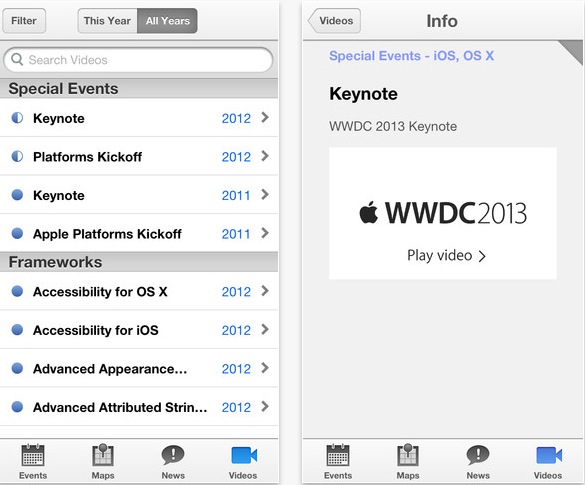Click the Videos camera icon, Info screen
Viewport: 585px width, 485px height.
tap(549, 456)
